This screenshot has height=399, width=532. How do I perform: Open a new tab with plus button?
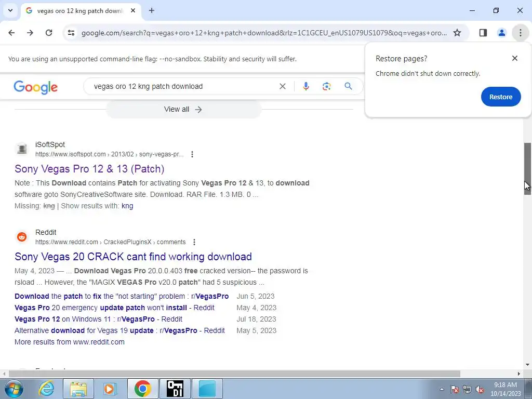tap(152, 10)
